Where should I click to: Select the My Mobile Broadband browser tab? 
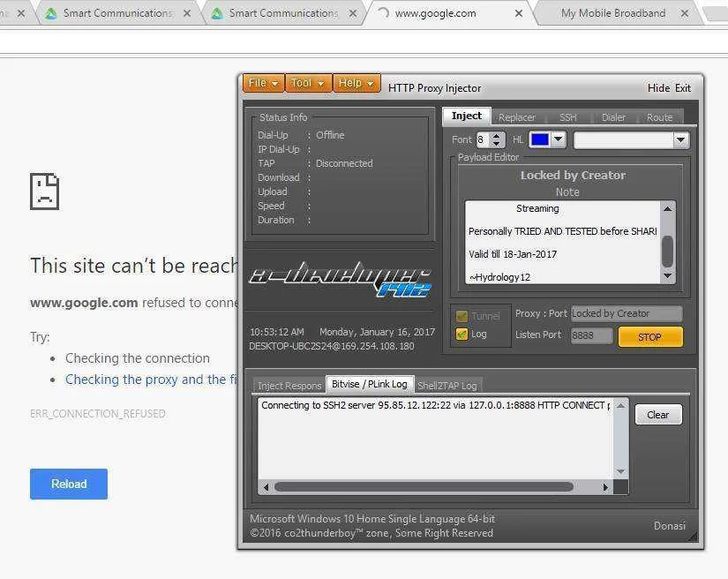(613, 13)
